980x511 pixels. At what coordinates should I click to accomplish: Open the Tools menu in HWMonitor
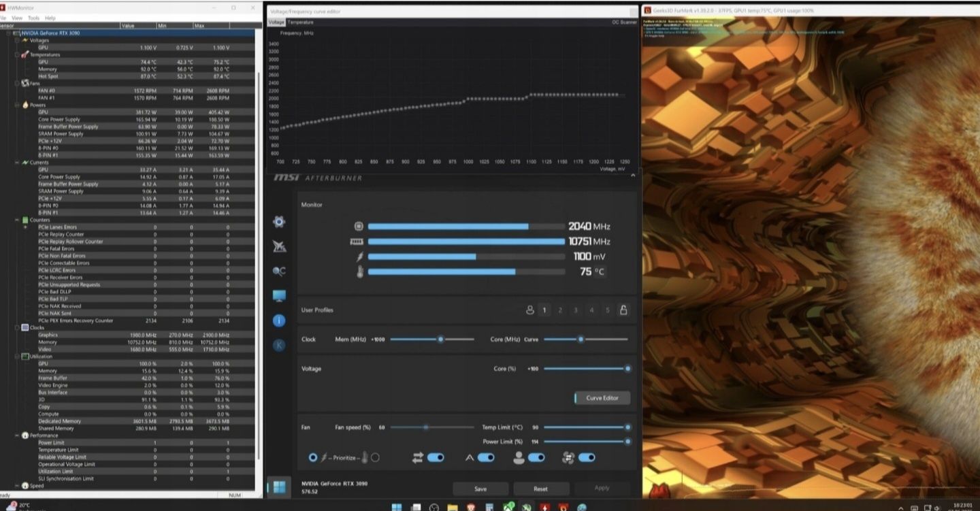33,18
